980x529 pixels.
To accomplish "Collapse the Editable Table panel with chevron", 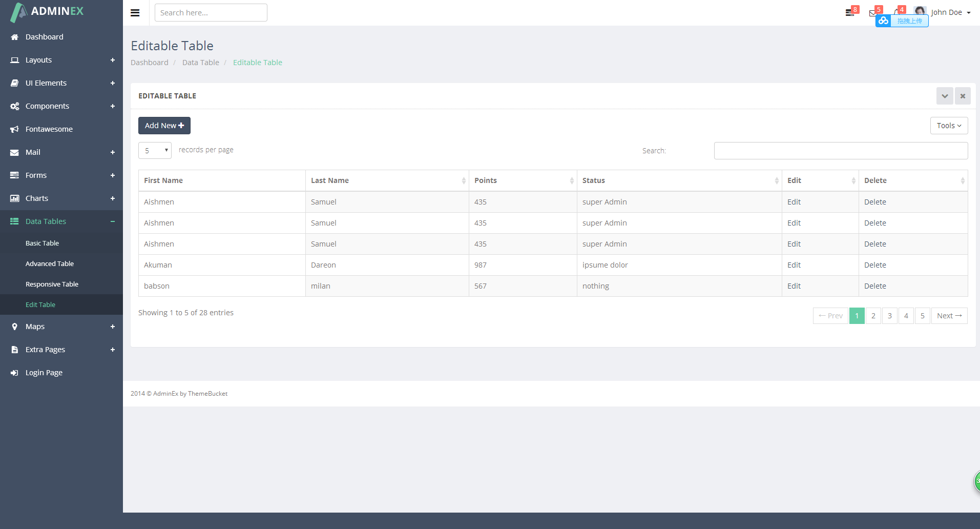I will 945,96.
